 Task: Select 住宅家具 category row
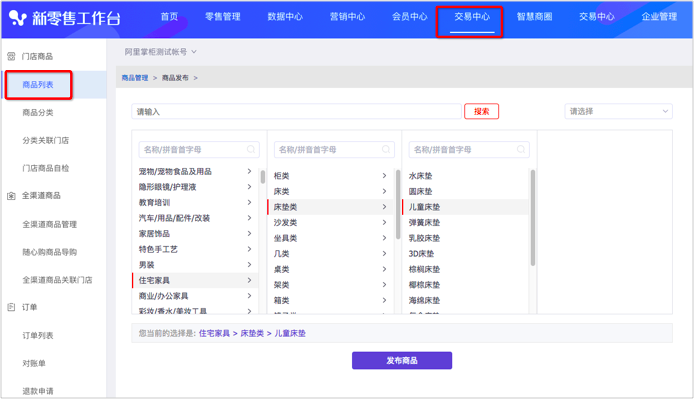[195, 280]
